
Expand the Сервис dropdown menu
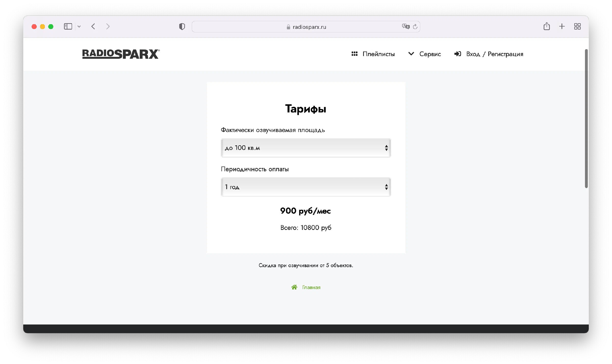tap(425, 54)
